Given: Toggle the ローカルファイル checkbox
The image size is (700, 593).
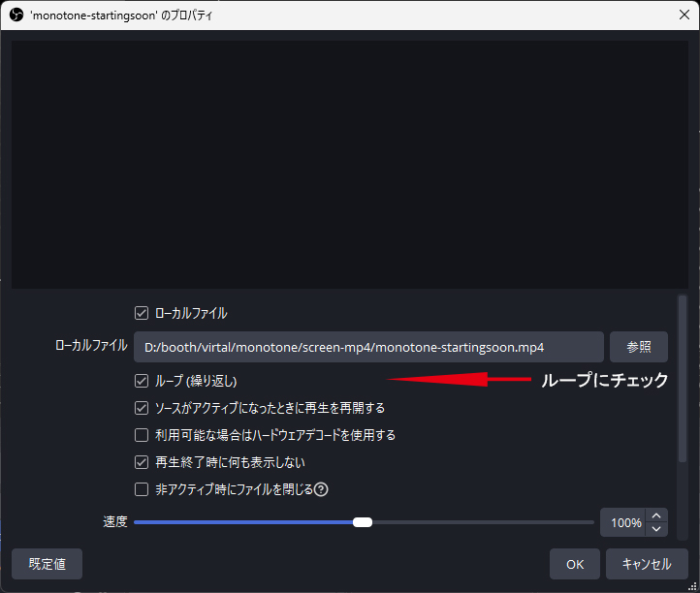Looking at the screenshot, I should point(142,313).
